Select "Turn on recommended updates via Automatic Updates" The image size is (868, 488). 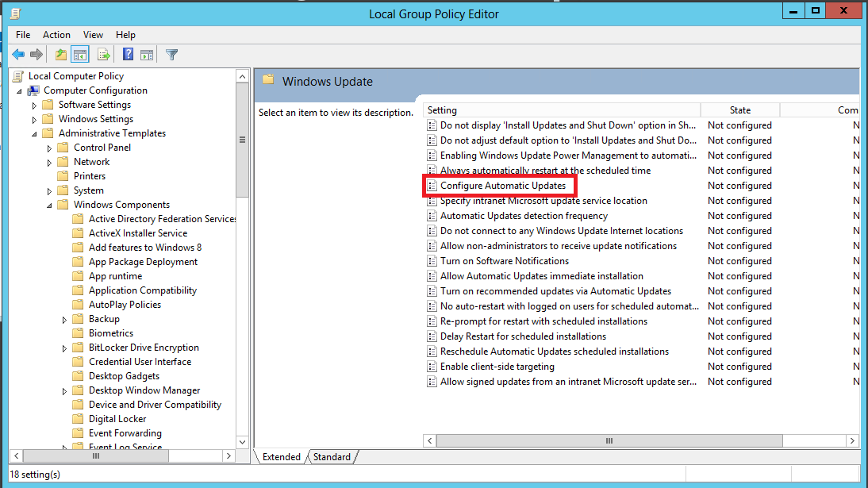coord(555,291)
